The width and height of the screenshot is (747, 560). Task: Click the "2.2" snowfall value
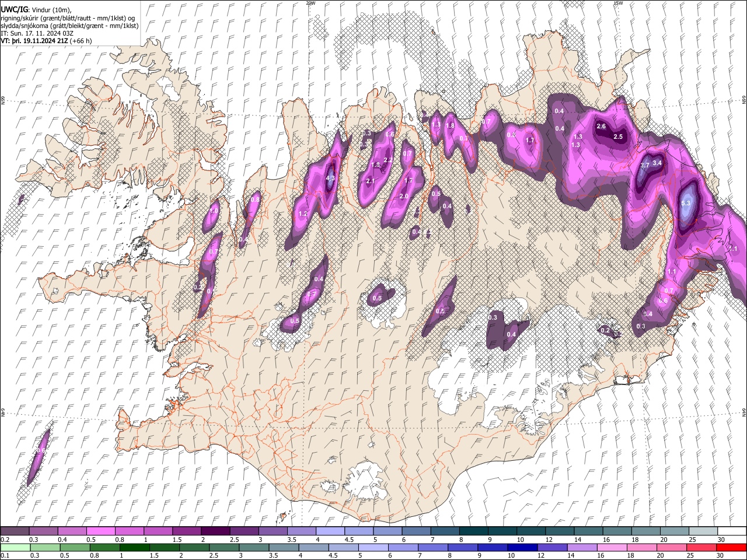388,159
